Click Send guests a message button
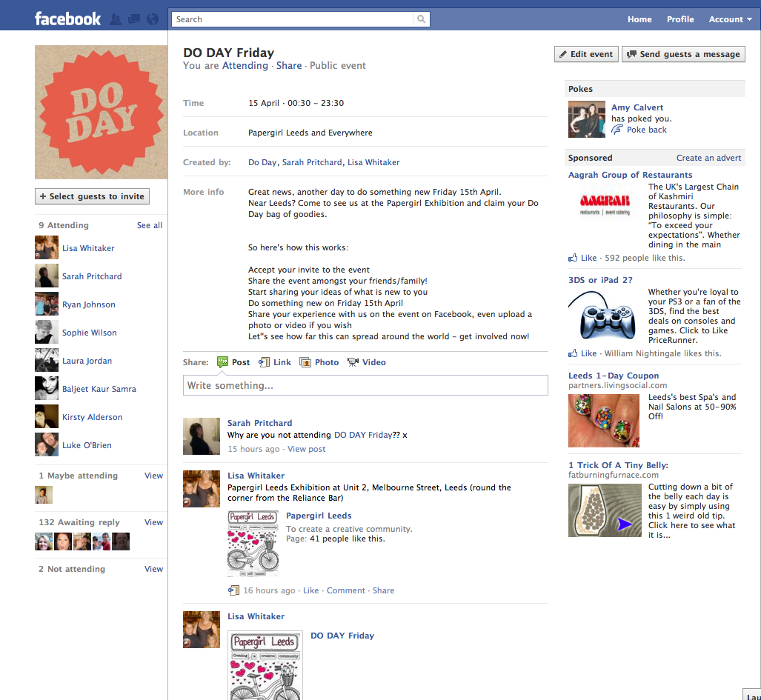Viewport: 761px width, 700px height. [683, 54]
